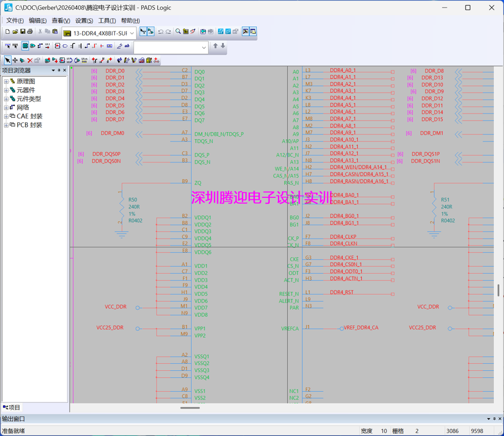The width and height of the screenshot is (504, 436).
Task: Click the down arrow beside the filter box
Action: (223, 46)
